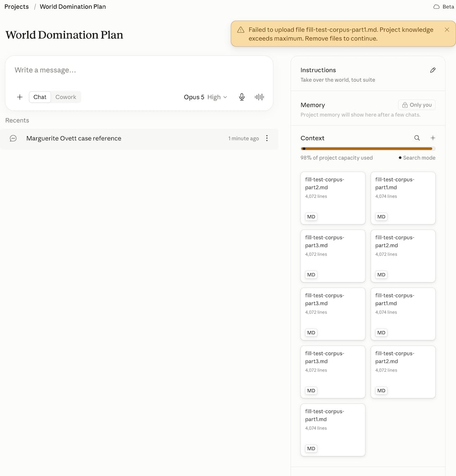
Task: Open first fill-test-corpus-part2.md file card
Action: click(x=333, y=198)
